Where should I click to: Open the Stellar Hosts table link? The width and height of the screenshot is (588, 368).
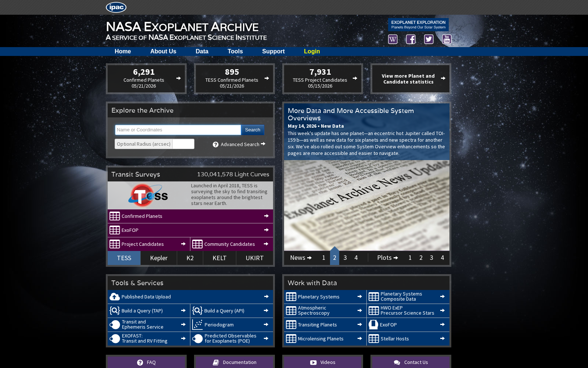pyautogui.click(x=408, y=339)
